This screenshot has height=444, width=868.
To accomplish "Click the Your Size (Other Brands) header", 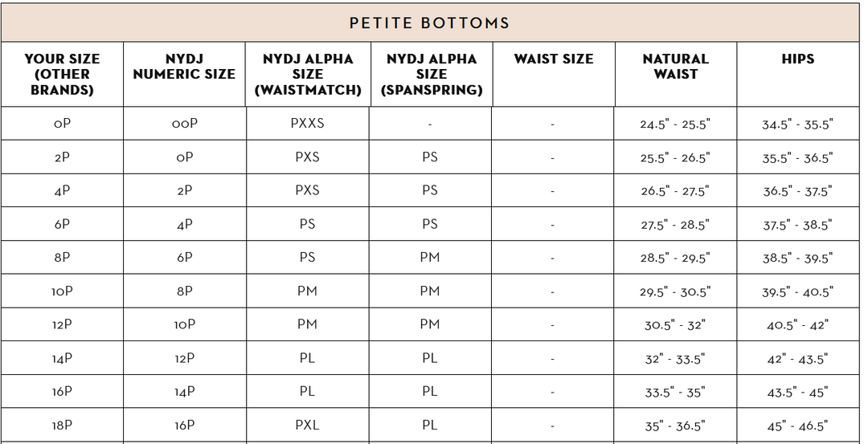I will [62, 74].
